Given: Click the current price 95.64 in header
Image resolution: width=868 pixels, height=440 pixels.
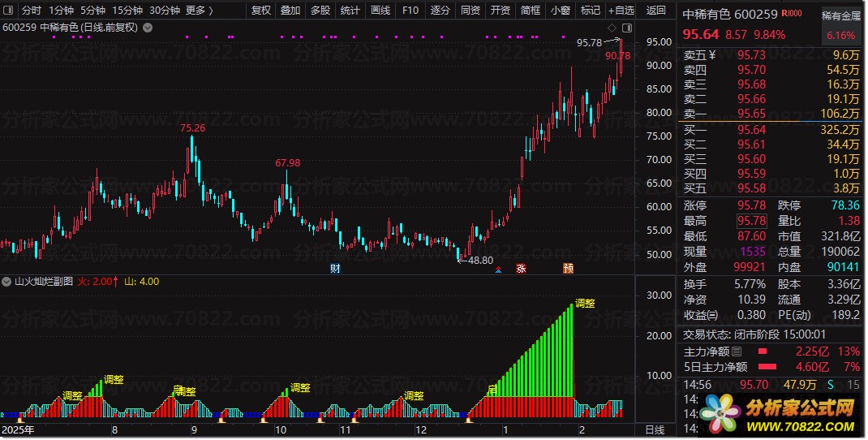Looking at the screenshot, I should pyautogui.click(x=700, y=34).
